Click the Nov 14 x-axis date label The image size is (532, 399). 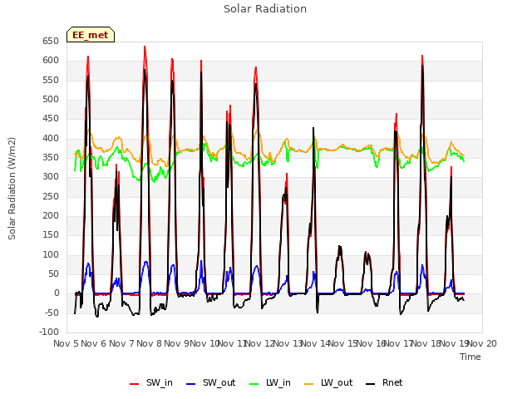click(315, 343)
